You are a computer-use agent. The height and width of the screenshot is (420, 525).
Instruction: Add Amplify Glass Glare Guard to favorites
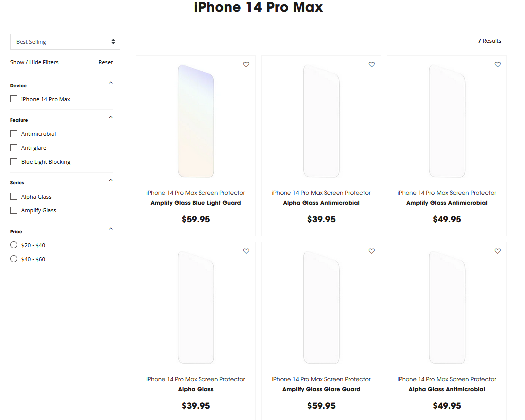(x=371, y=251)
